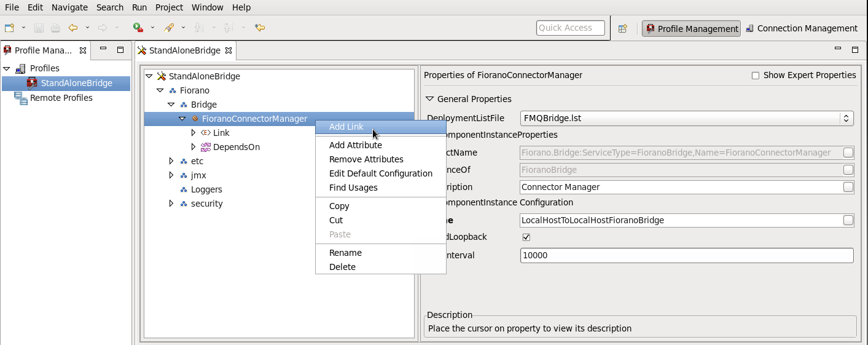The width and height of the screenshot is (868, 345).
Task: Choose Delete from context menu
Action: click(381, 267)
